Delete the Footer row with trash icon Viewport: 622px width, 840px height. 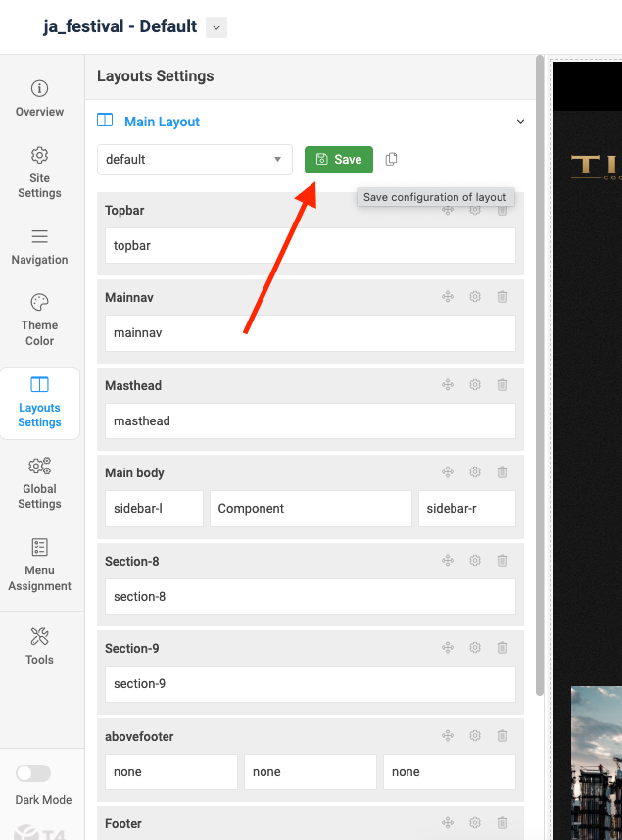[x=502, y=823]
